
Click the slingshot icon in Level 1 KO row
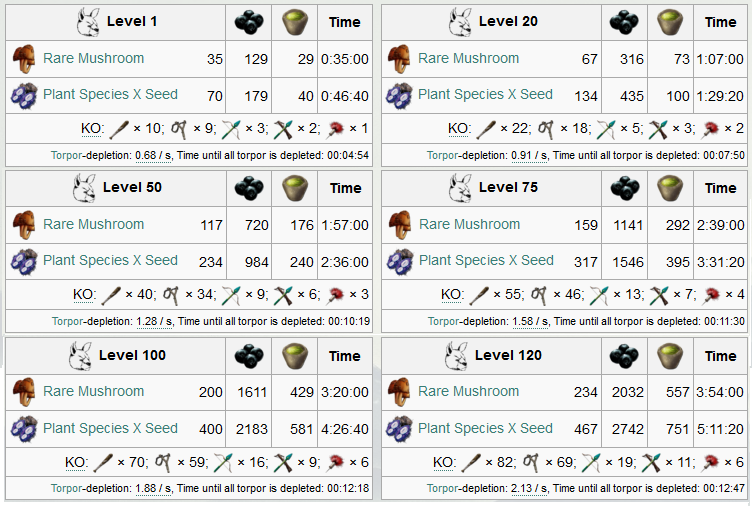pos(178,129)
